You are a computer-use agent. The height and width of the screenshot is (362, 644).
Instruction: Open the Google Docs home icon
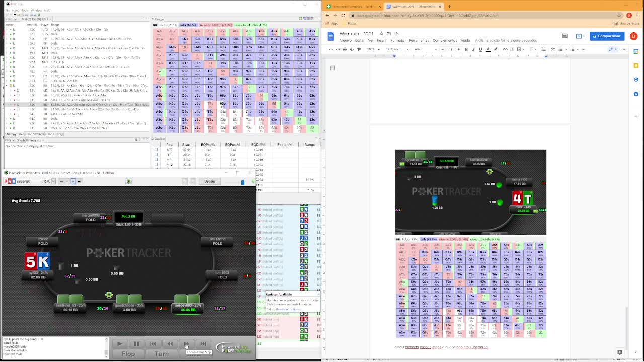tap(331, 36)
